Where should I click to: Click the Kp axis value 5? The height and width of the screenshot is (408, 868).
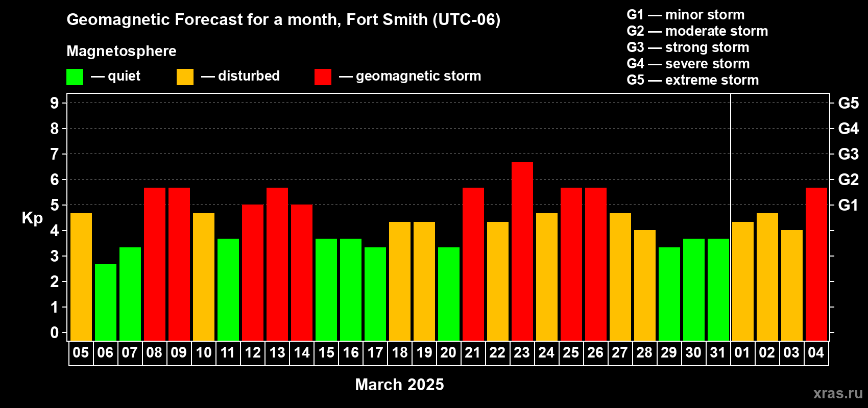55,205
